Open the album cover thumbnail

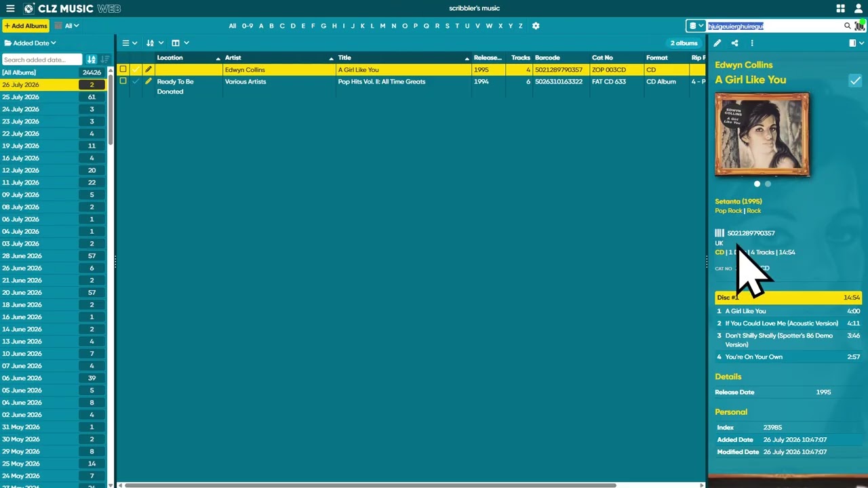[762, 135]
